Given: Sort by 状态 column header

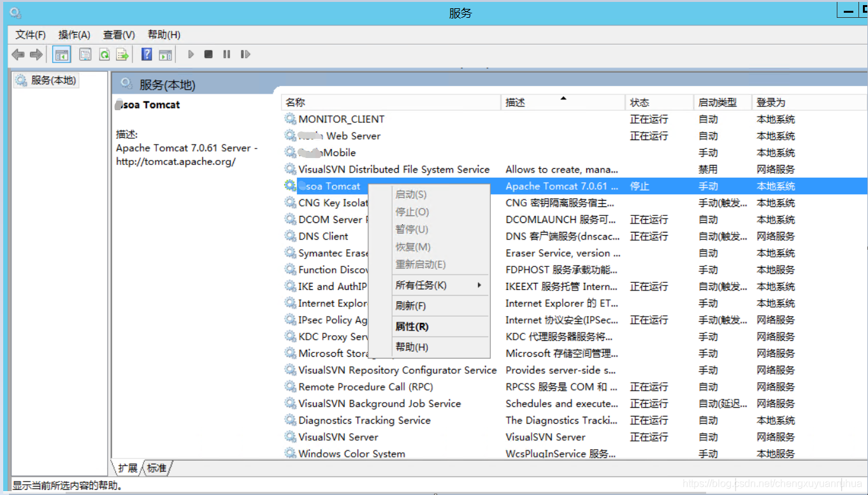Looking at the screenshot, I should click(660, 103).
